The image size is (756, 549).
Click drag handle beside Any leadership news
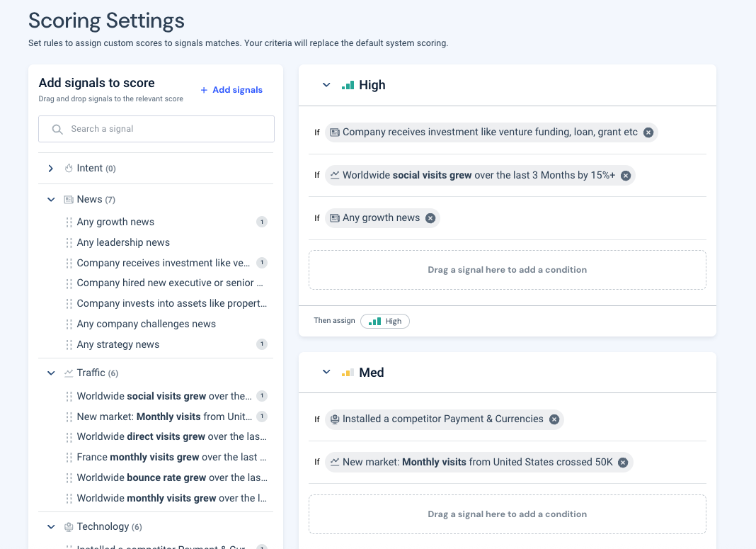tap(69, 243)
